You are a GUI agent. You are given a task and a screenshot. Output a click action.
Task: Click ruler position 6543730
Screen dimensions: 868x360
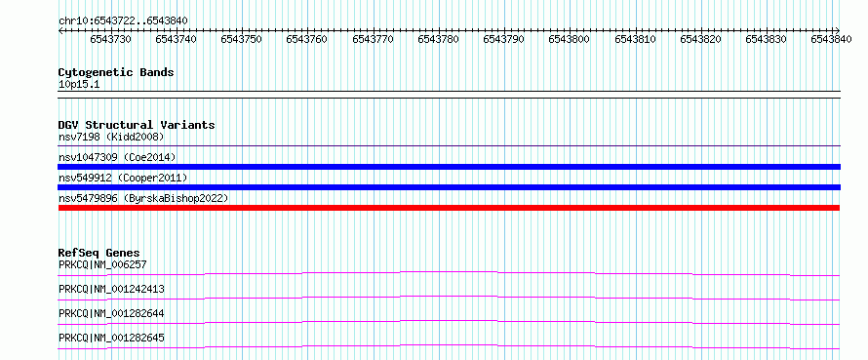pyautogui.click(x=111, y=39)
